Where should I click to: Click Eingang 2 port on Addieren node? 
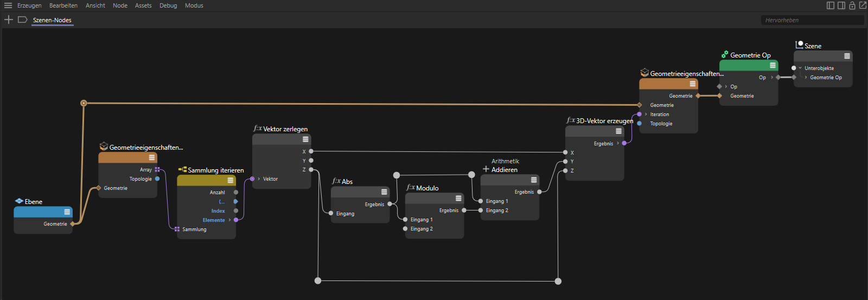click(x=481, y=210)
